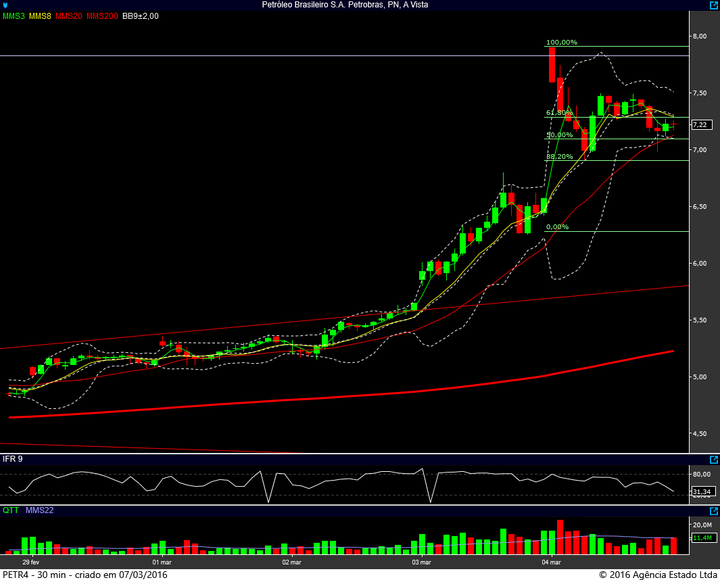Click the chart menu icon in top-left corner
Image resolution: width=720 pixels, height=580 pixels.
pyautogui.click(x=6, y=5)
